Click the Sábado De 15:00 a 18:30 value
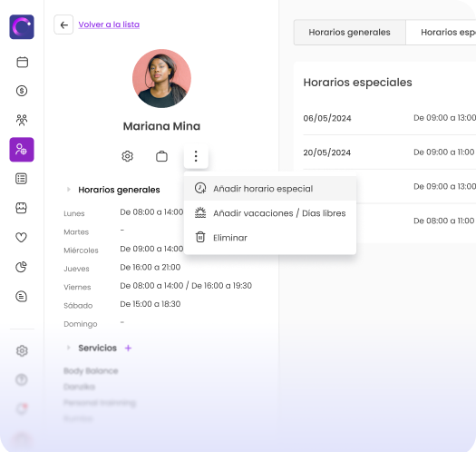This screenshot has width=476, height=452. (151, 304)
